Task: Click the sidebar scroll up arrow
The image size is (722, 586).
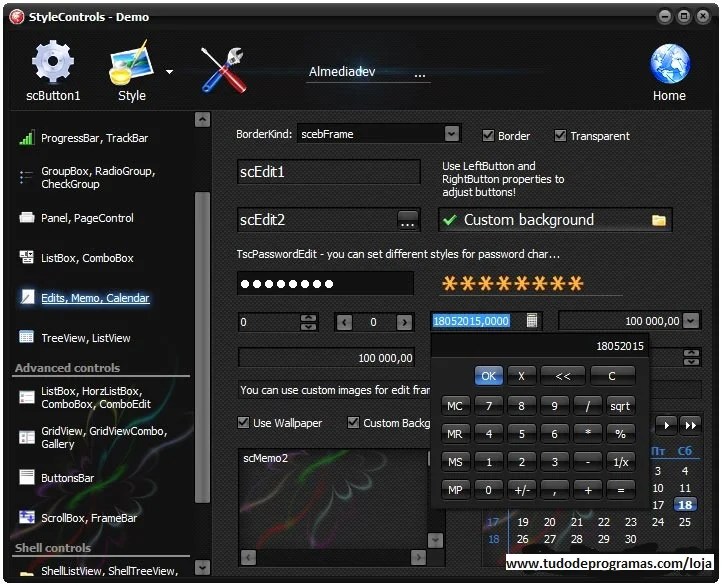Action: point(203,120)
